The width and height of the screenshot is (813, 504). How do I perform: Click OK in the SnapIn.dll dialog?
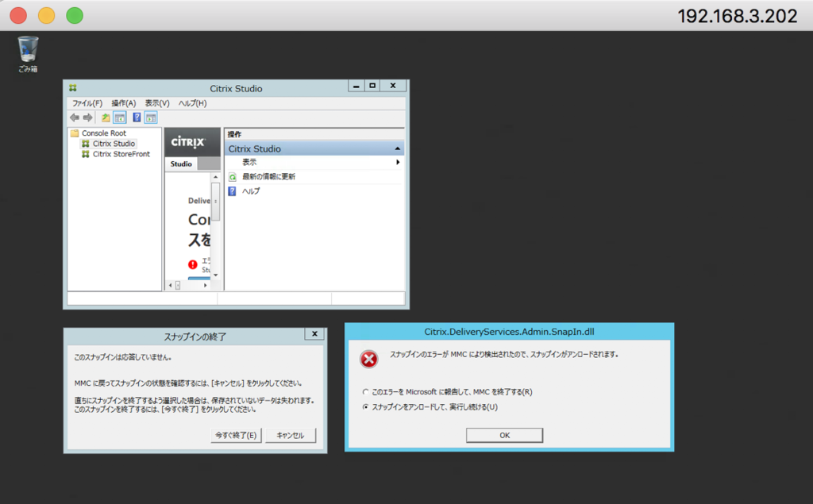click(504, 436)
